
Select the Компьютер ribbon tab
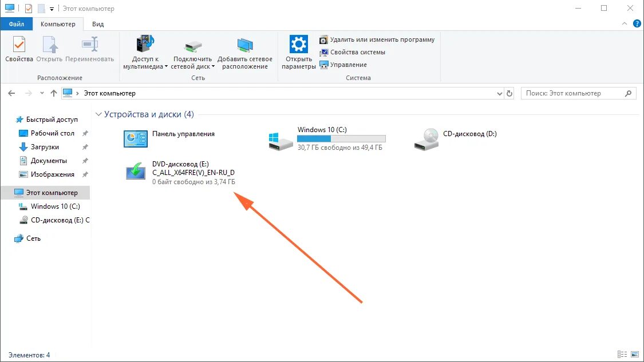[x=58, y=24]
